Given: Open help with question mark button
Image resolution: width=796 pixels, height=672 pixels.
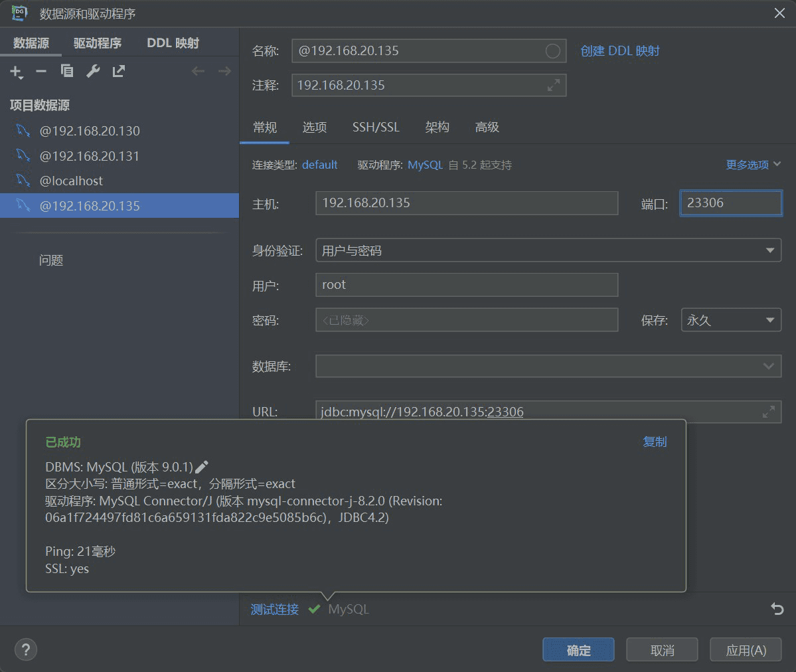Looking at the screenshot, I should point(26,649).
